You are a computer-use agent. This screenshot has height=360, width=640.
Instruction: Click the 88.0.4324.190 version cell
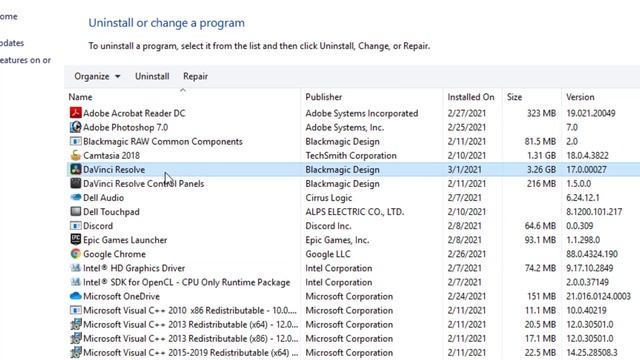592,254
